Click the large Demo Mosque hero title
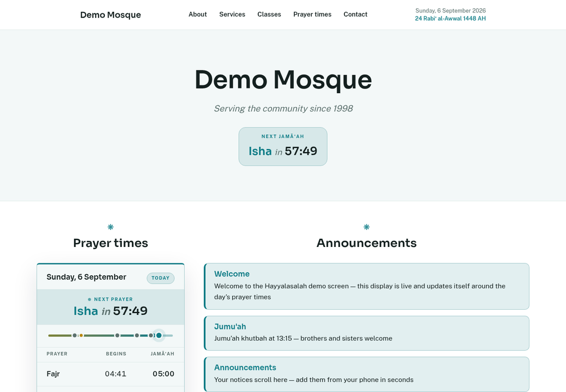This screenshot has height=392, width=566. [283, 80]
